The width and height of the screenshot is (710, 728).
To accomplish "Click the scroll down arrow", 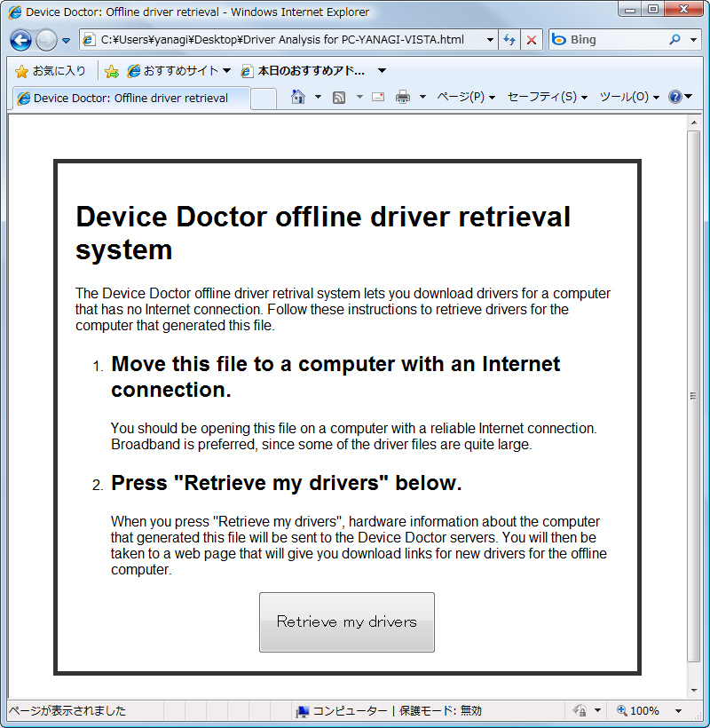I will pyautogui.click(x=694, y=690).
